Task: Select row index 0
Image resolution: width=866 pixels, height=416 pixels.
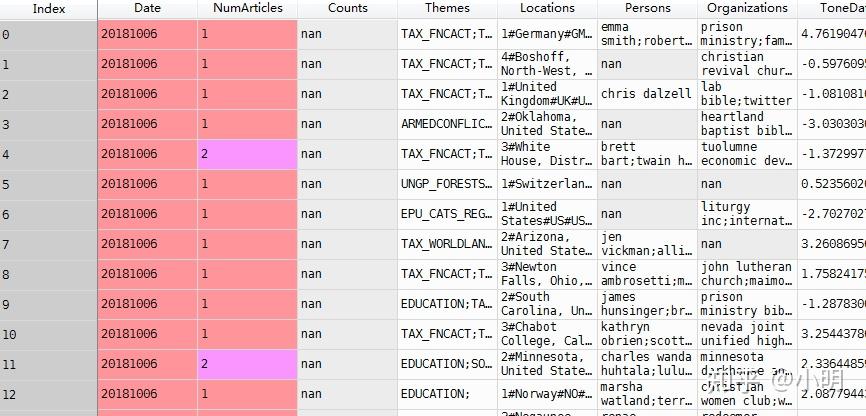Action: click(48, 35)
